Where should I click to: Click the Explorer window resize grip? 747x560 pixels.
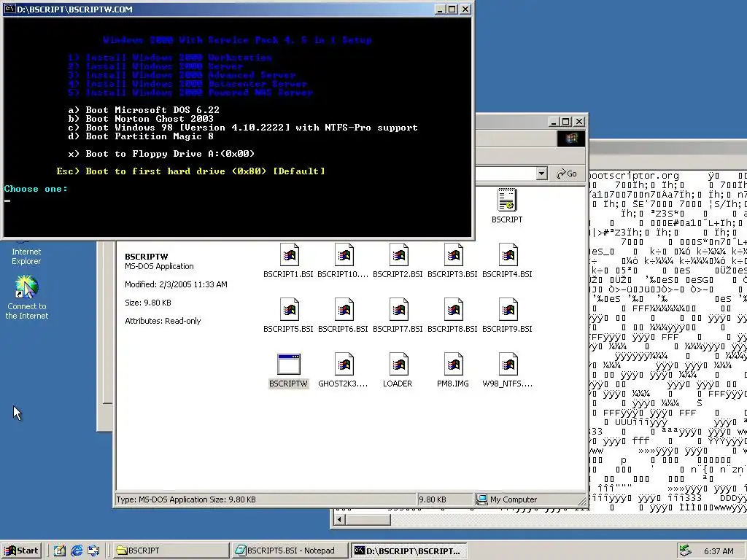[x=581, y=500]
